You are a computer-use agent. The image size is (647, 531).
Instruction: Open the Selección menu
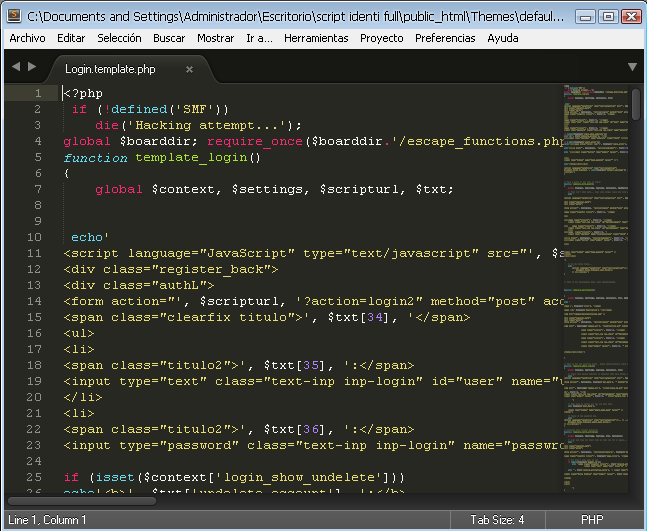tap(119, 38)
